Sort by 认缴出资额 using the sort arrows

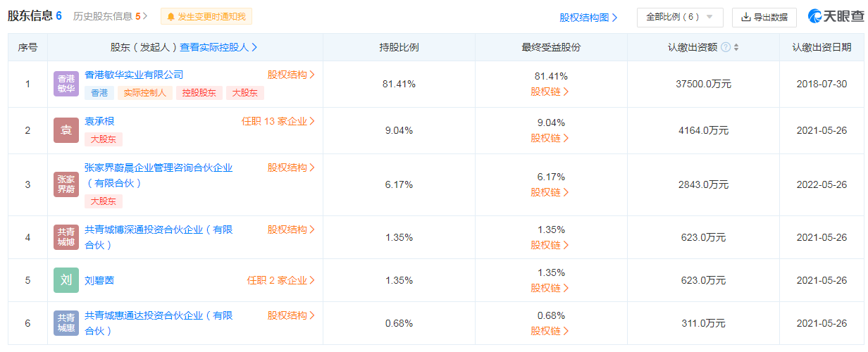pos(736,48)
